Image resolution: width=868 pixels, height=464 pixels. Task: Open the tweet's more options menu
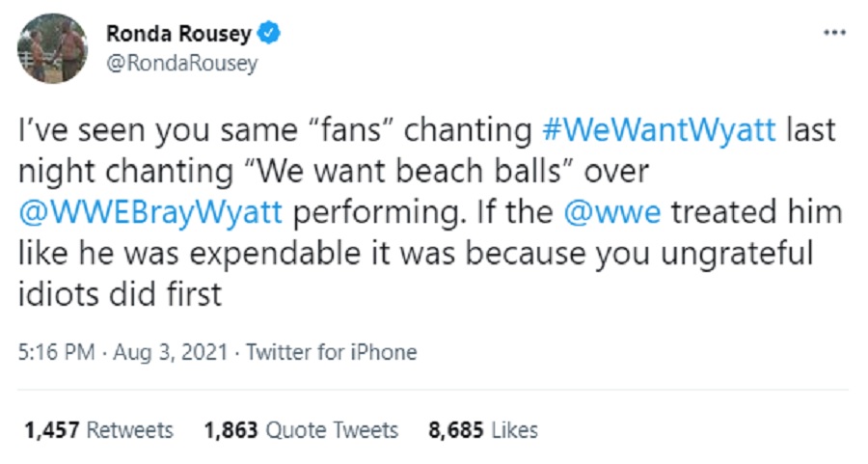point(833,33)
